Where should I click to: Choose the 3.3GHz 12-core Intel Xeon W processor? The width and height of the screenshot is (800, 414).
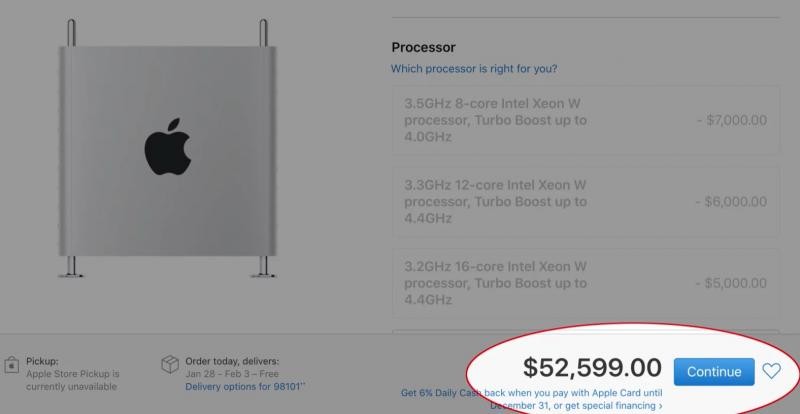coord(585,201)
